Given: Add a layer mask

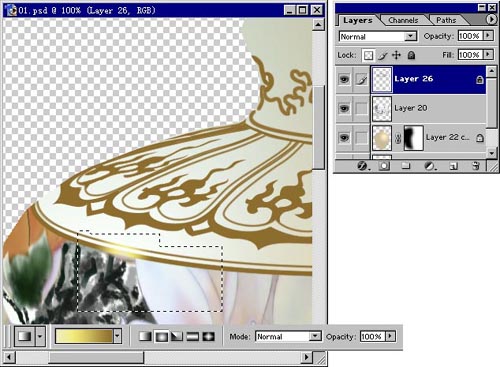Looking at the screenshot, I should (384, 166).
